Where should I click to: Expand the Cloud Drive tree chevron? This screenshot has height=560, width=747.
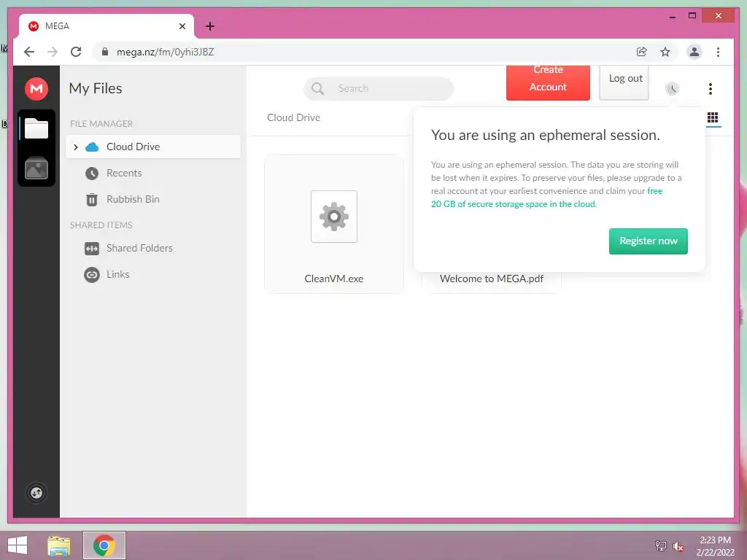(75, 147)
